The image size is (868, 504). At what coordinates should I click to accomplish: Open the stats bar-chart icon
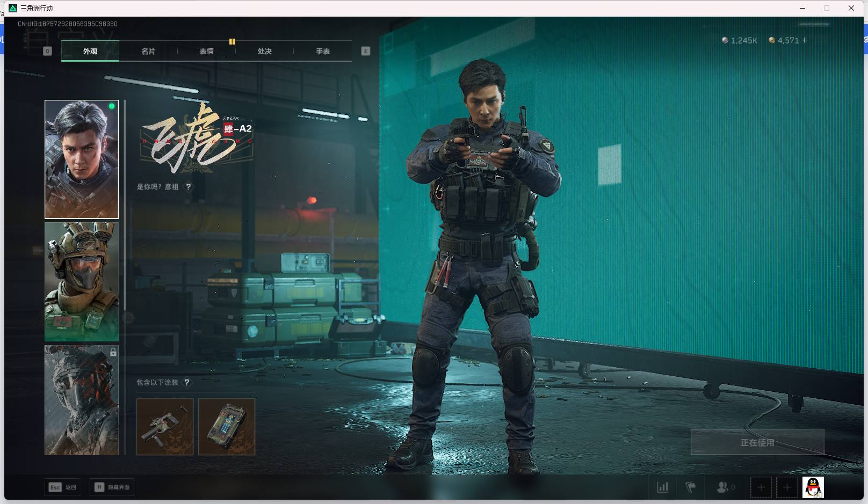coord(663,487)
